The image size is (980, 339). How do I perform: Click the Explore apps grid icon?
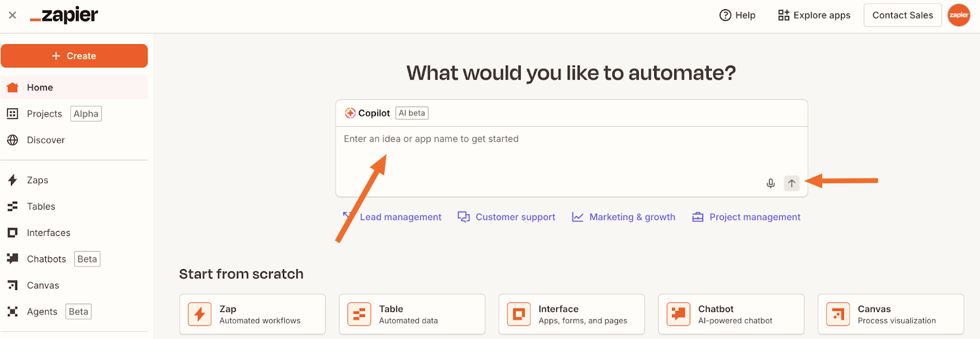pos(783,15)
